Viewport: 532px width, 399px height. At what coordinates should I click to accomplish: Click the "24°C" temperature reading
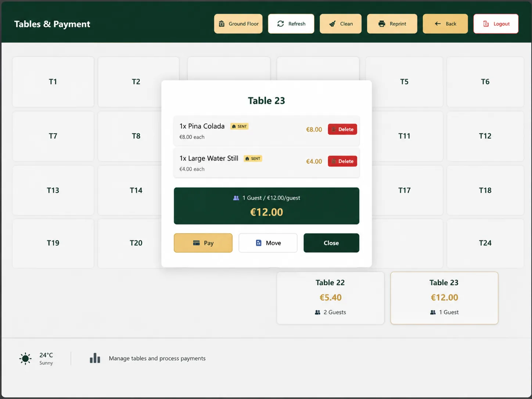(46, 355)
